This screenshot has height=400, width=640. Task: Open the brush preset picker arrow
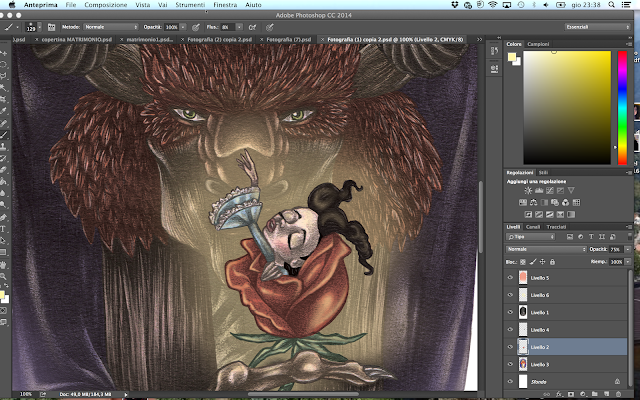pyautogui.click(x=40, y=27)
